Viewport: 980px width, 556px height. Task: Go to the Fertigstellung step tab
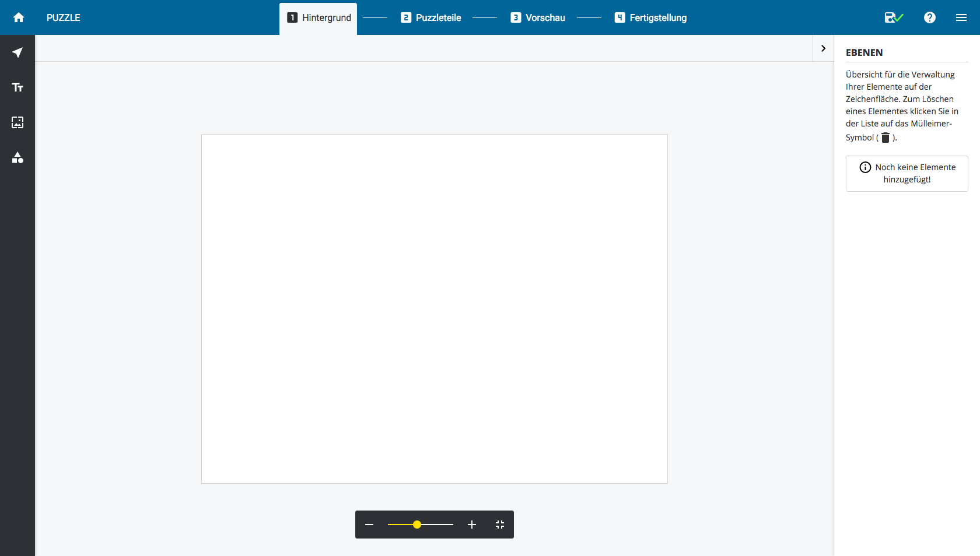(650, 18)
